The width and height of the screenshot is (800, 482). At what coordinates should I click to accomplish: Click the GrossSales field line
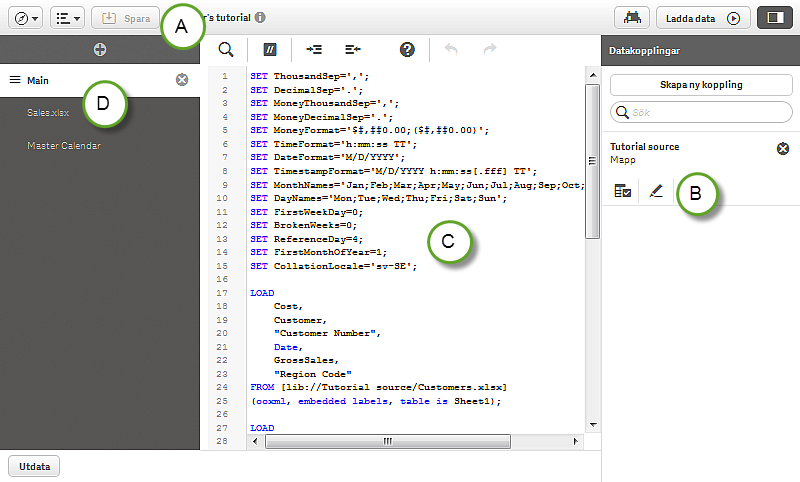click(306, 360)
